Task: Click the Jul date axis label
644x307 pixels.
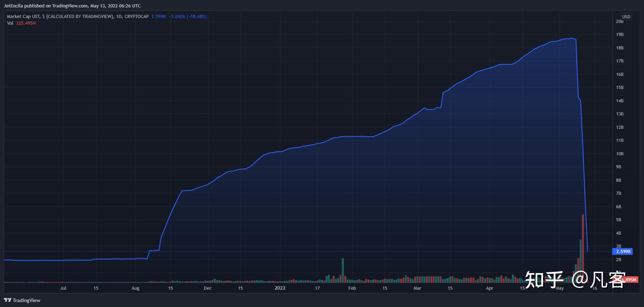Action: [63, 288]
